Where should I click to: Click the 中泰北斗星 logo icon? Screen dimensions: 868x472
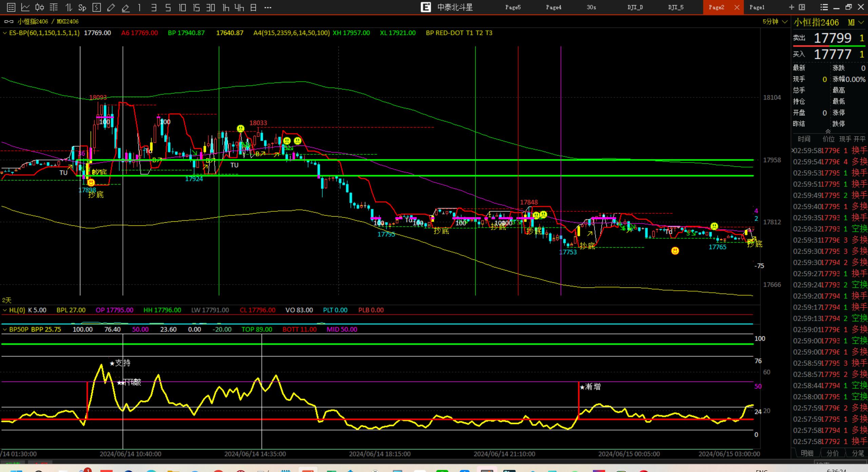click(x=426, y=7)
